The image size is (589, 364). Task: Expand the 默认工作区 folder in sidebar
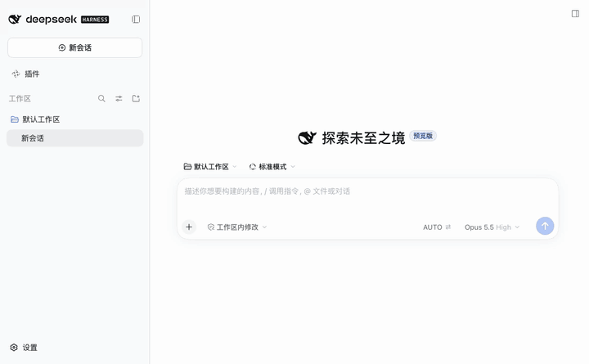tap(35, 119)
